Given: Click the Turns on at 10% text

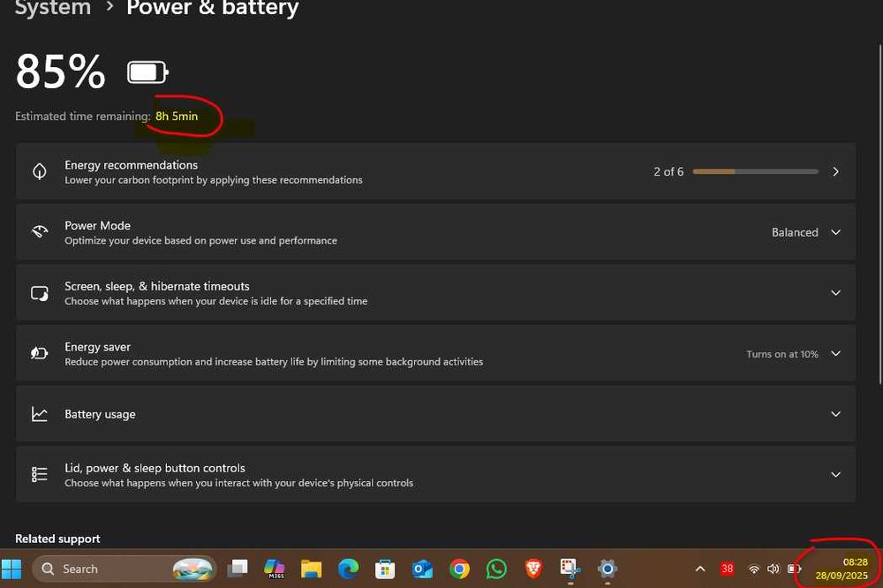Looking at the screenshot, I should click(782, 354).
